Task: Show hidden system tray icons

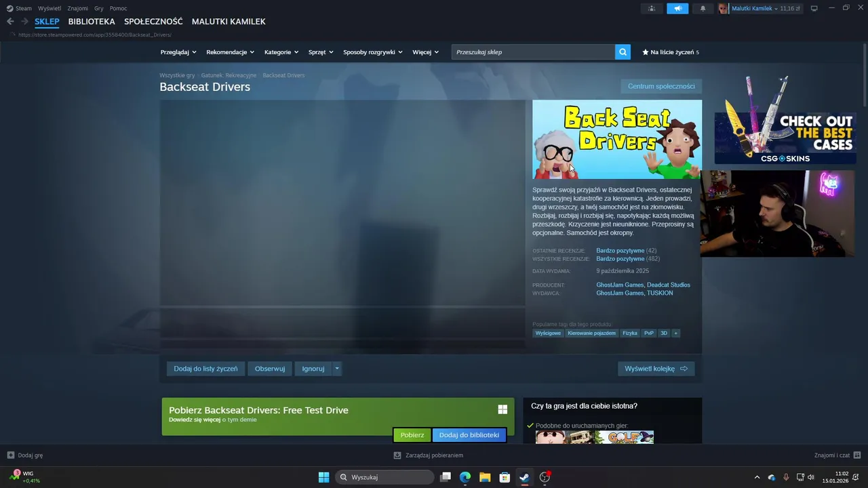Action: 757,477
